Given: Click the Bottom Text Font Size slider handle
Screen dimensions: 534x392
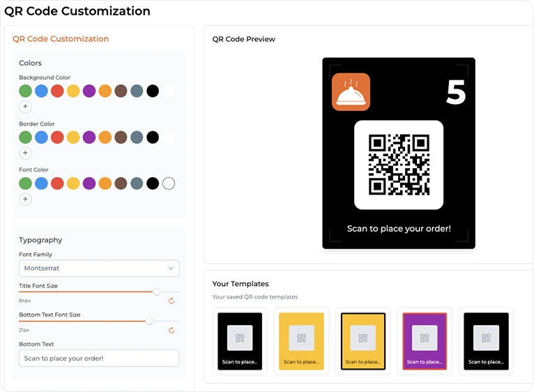Looking at the screenshot, I should pyautogui.click(x=149, y=321).
